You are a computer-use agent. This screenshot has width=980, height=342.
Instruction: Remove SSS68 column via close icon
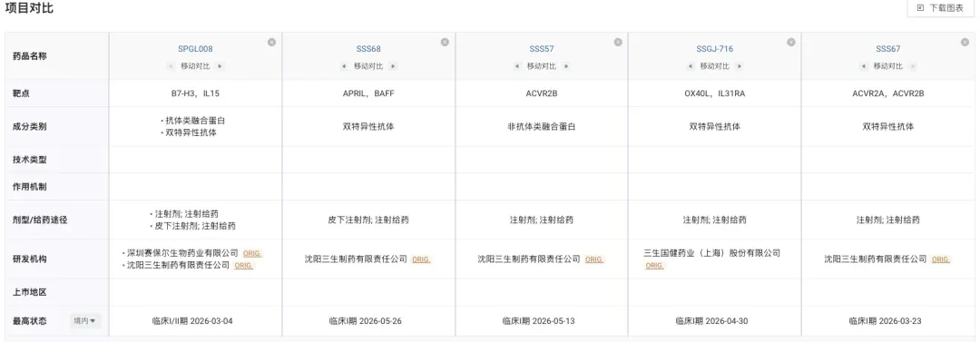(445, 42)
